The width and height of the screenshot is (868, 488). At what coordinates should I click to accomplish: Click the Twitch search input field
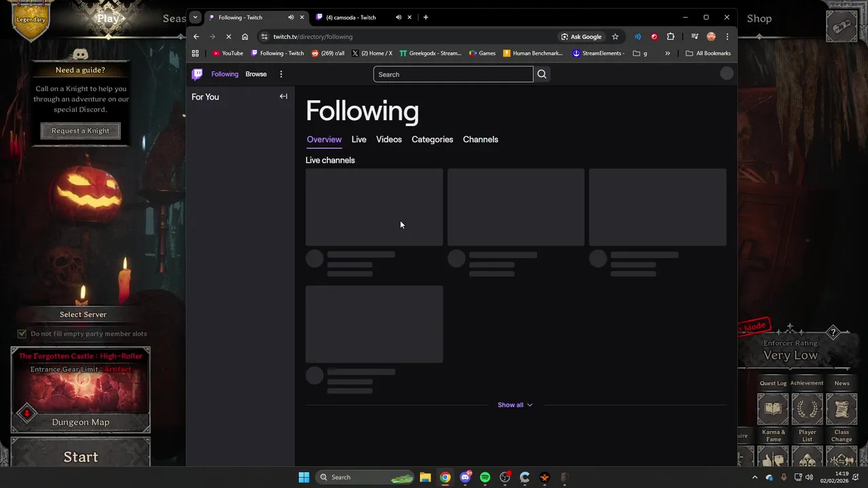[453, 75]
